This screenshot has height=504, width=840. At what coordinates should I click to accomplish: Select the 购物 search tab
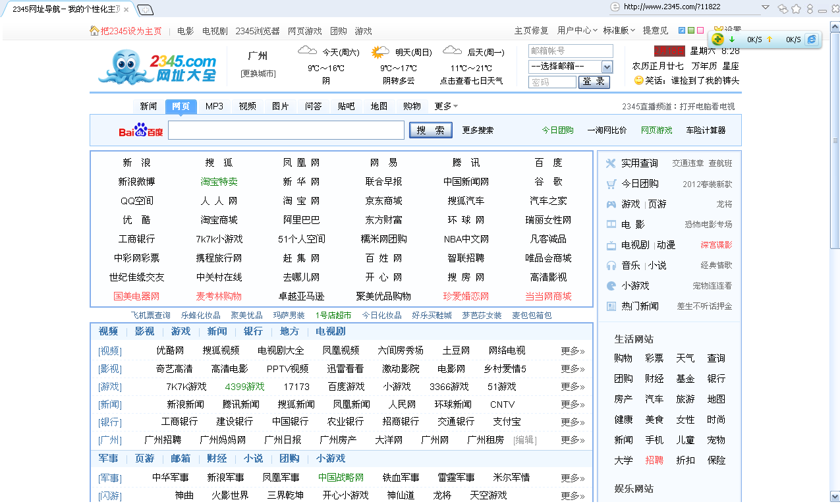click(412, 106)
